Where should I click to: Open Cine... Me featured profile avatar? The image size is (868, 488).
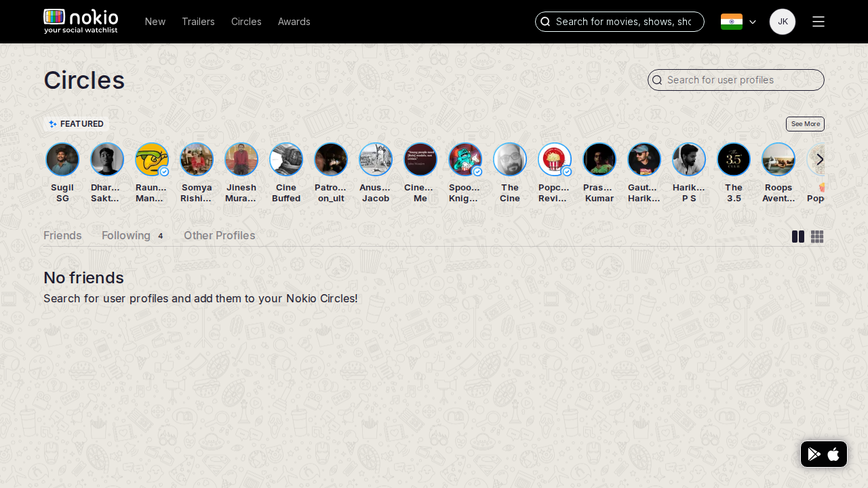420,159
